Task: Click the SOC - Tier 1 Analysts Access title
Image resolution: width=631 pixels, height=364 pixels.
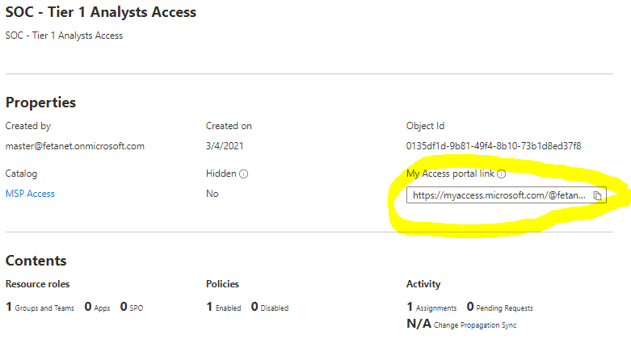Action: tap(101, 12)
